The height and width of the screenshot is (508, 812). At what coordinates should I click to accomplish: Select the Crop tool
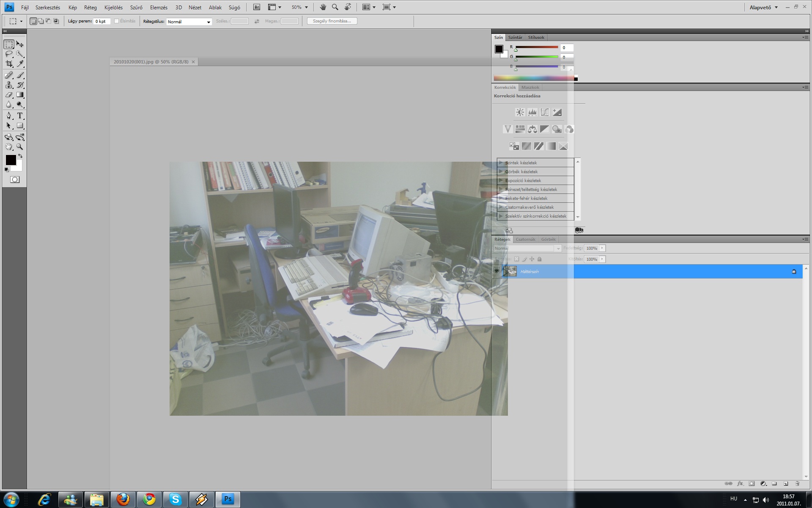pyautogui.click(x=9, y=64)
